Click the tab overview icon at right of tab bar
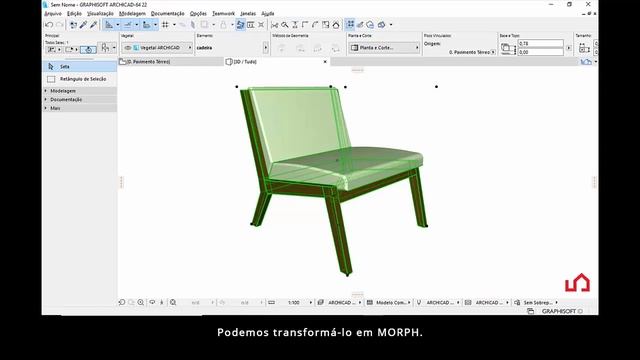The height and width of the screenshot is (360, 640). coord(586,62)
